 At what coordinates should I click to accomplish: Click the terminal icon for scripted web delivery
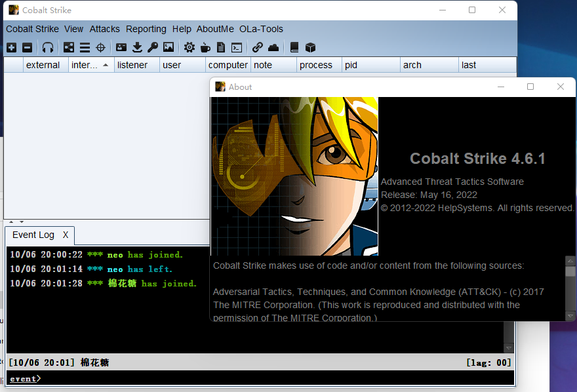[237, 47]
